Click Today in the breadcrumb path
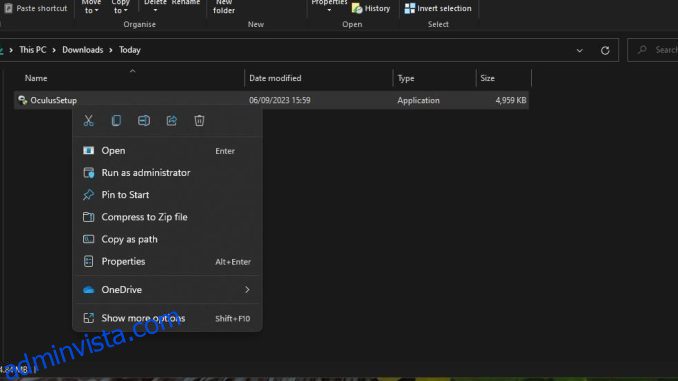The height and width of the screenshot is (381, 678). tap(130, 50)
